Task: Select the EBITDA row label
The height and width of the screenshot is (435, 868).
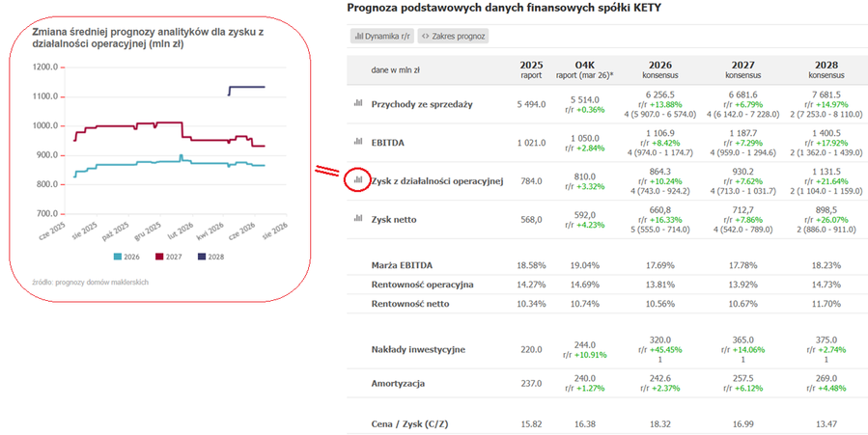Action: [x=387, y=143]
